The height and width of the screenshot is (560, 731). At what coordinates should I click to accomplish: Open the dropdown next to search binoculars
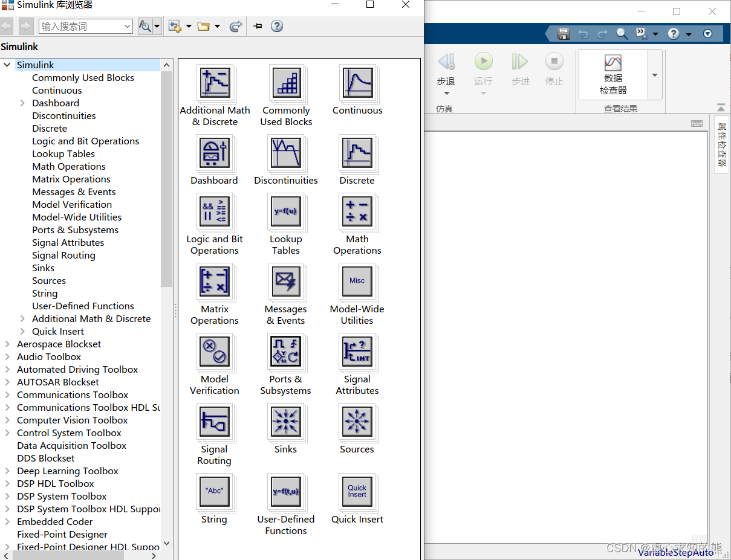point(157,26)
